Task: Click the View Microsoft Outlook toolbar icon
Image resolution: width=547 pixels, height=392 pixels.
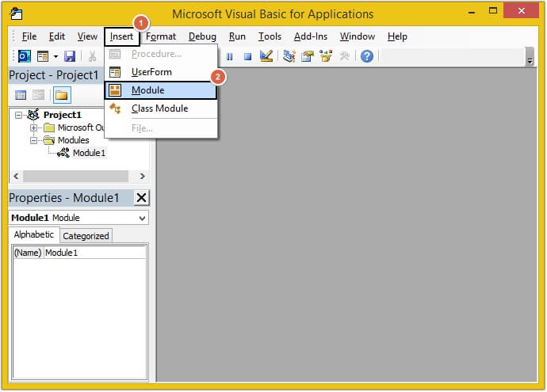Action: pyautogui.click(x=25, y=56)
